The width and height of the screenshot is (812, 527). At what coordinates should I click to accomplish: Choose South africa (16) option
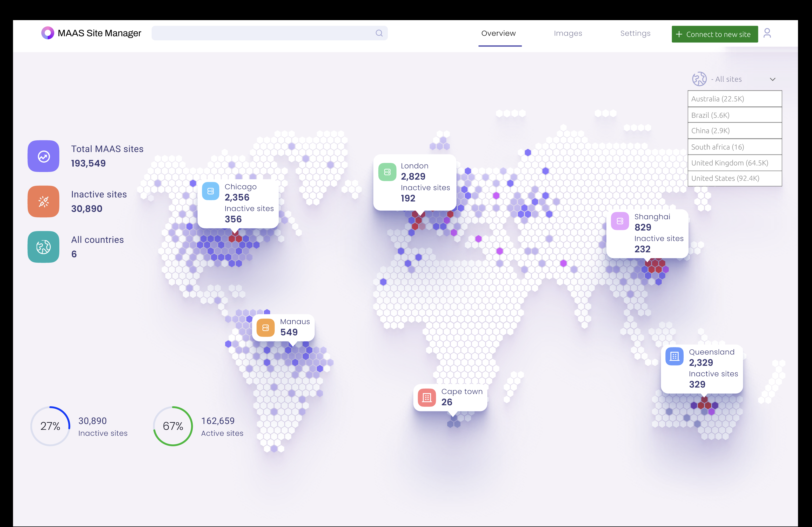point(735,147)
